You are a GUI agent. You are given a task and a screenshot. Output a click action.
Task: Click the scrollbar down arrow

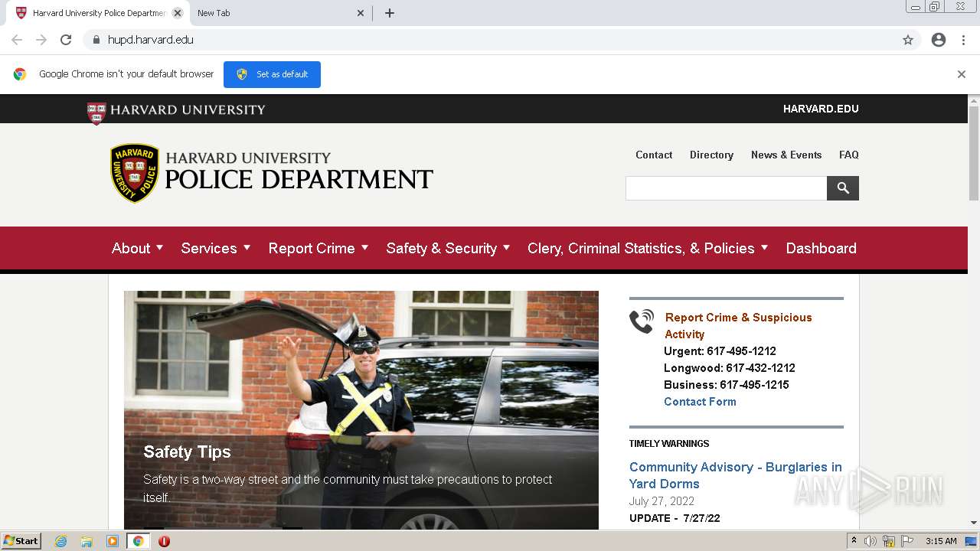pos(974,523)
